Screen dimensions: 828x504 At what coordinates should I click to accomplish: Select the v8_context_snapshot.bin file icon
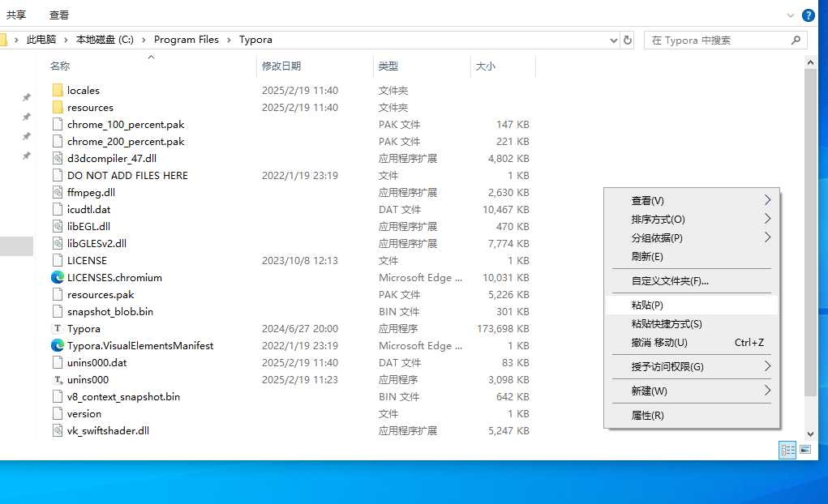[58, 396]
